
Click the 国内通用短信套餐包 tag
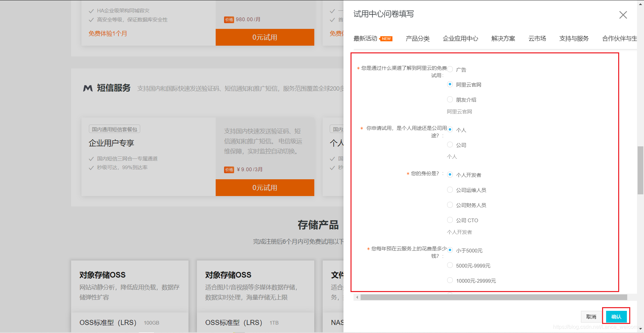[x=114, y=129]
